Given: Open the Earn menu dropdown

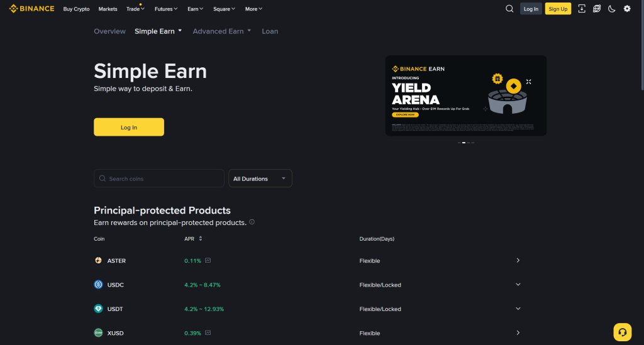Looking at the screenshot, I should [195, 9].
